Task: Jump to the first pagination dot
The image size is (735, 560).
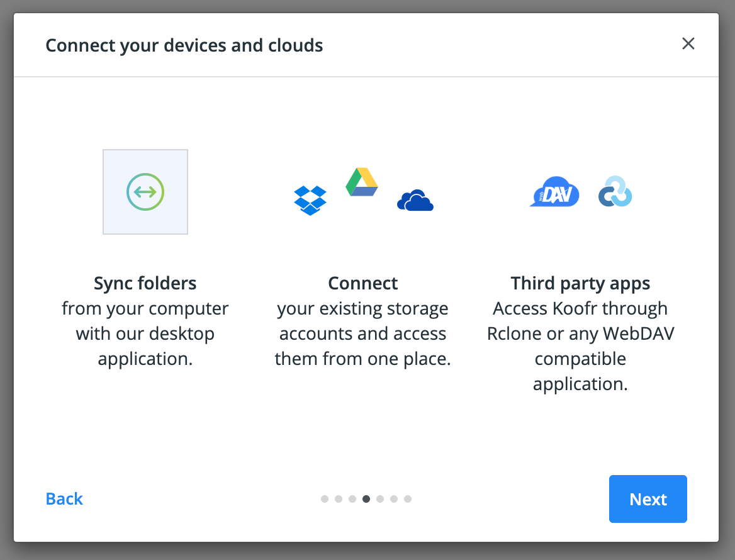Action: click(x=325, y=499)
